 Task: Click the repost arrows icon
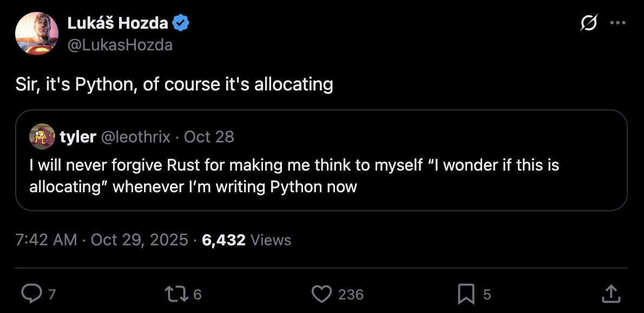click(x=175, y=294)
